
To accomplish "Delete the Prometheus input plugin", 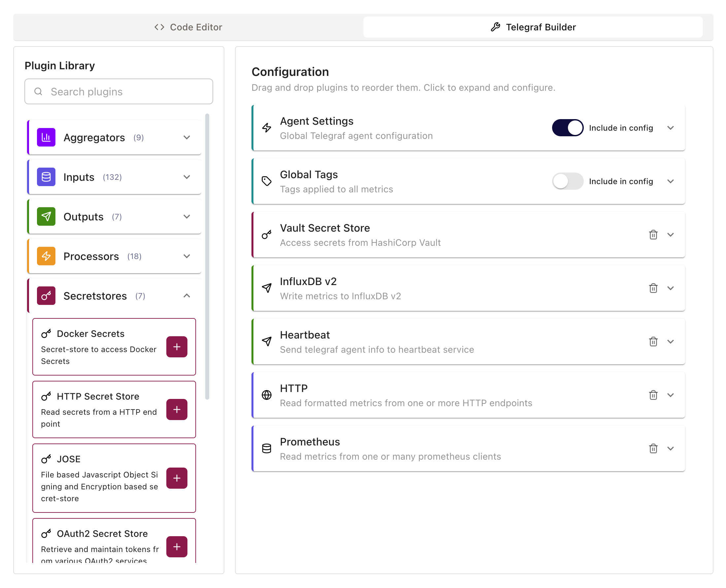I will 653,448.
